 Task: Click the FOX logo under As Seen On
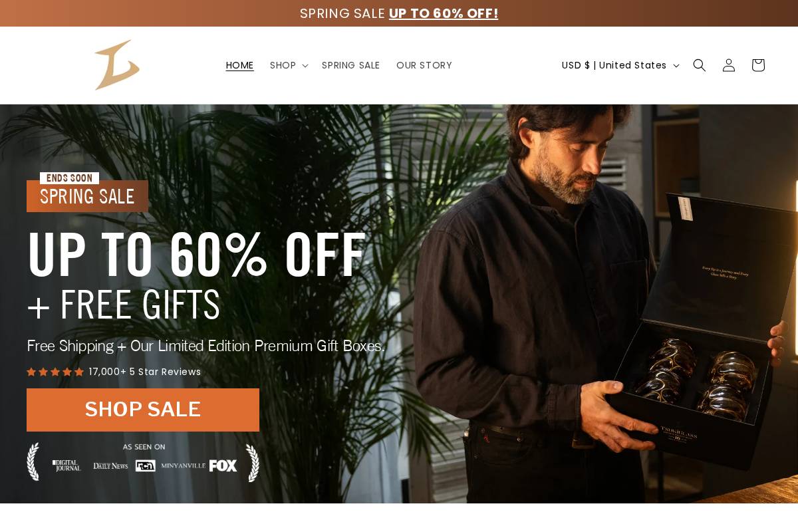[223, 465]
